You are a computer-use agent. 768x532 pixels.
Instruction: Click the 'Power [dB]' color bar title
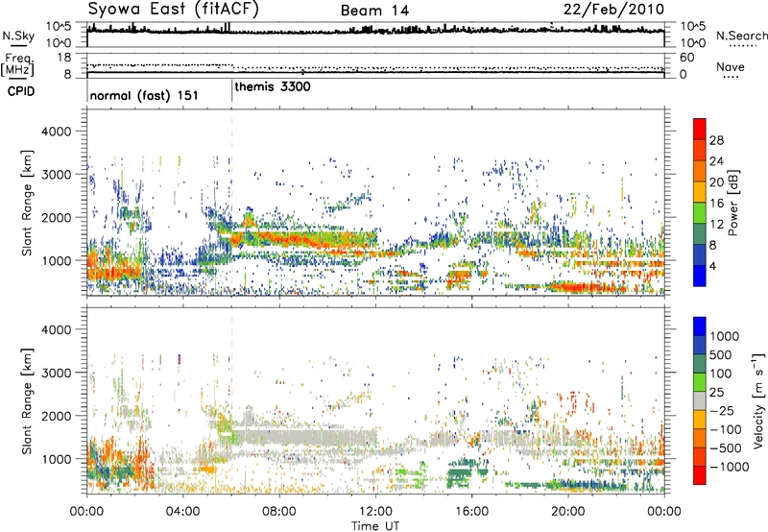tap(733, 203)
